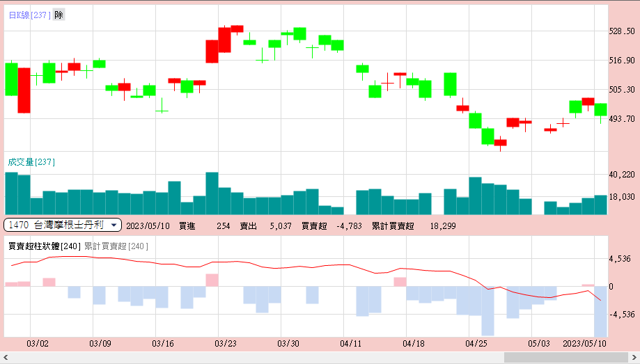This screenshot has width=640, height=364.
Task: Open the 1470 台灣摩根士丹利 broker dropdown
Action: coord(63,225)
